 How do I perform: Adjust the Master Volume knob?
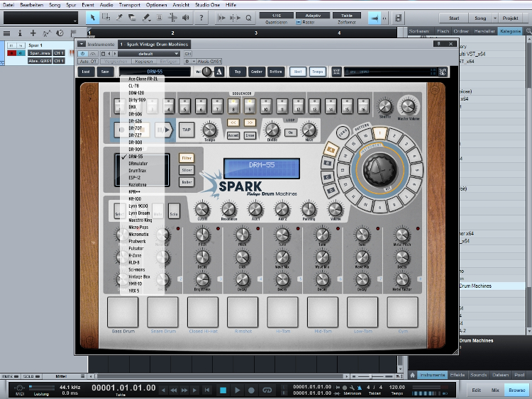tap(408, 106)
